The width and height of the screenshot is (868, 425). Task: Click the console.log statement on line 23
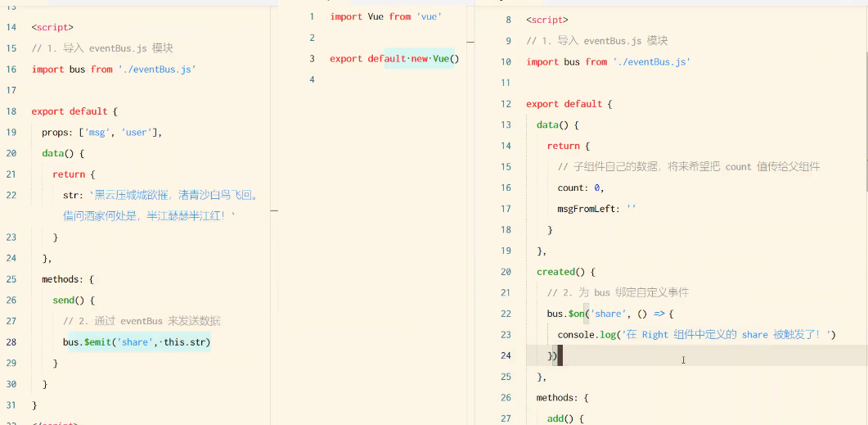pos(696,335)
